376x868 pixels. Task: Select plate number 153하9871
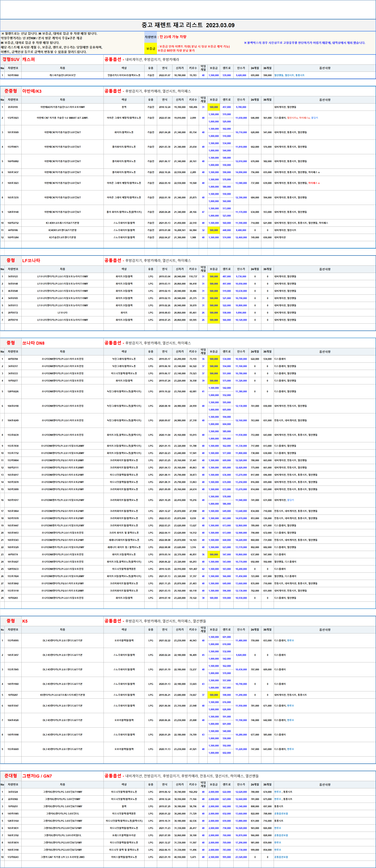coord(13,147)
